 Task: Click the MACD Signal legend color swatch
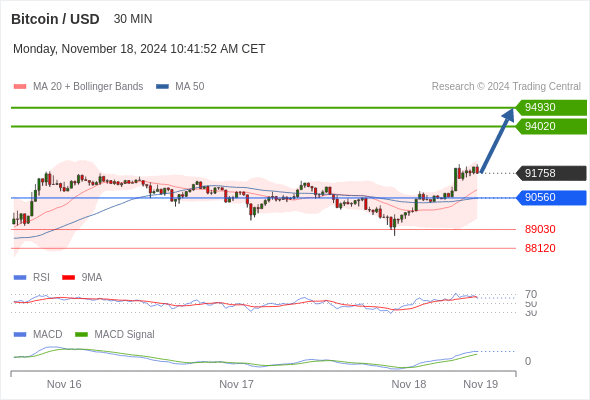pos(81,335)
